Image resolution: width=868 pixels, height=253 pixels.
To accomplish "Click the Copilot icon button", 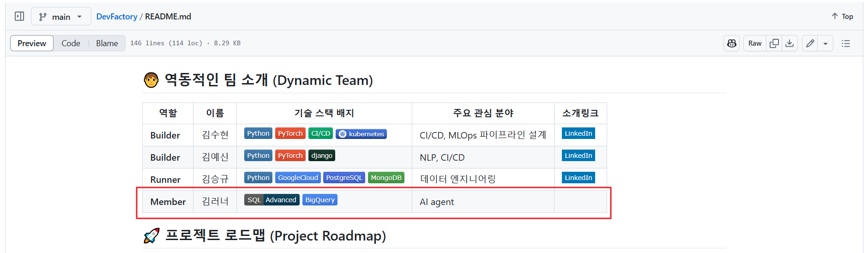I will point(731,43).
